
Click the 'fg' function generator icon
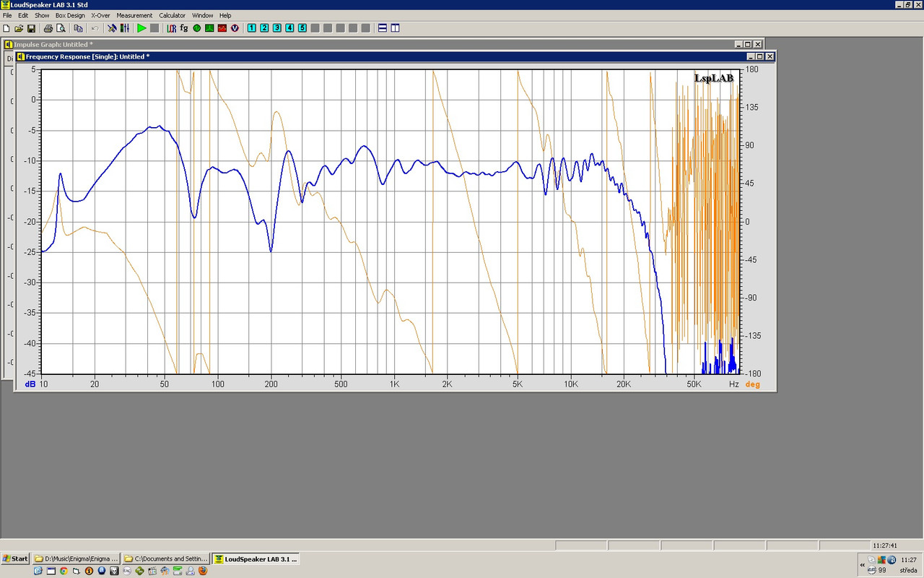[x=184, y=28]
